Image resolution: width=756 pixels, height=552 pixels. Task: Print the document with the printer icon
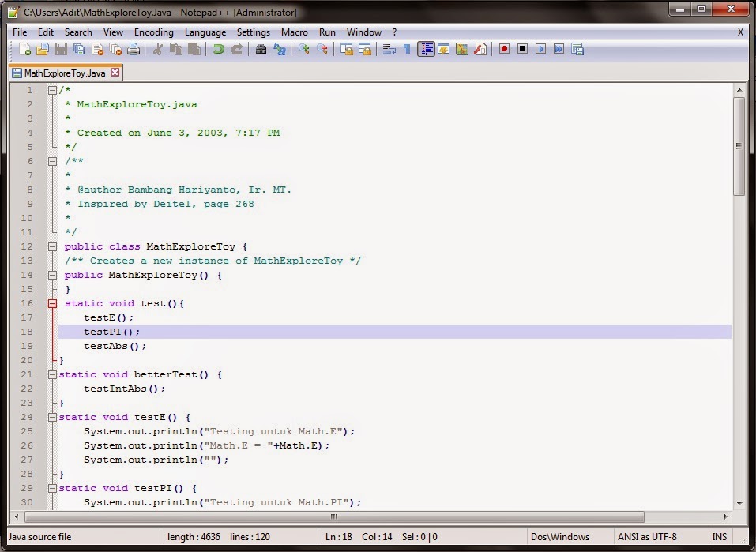134,49
